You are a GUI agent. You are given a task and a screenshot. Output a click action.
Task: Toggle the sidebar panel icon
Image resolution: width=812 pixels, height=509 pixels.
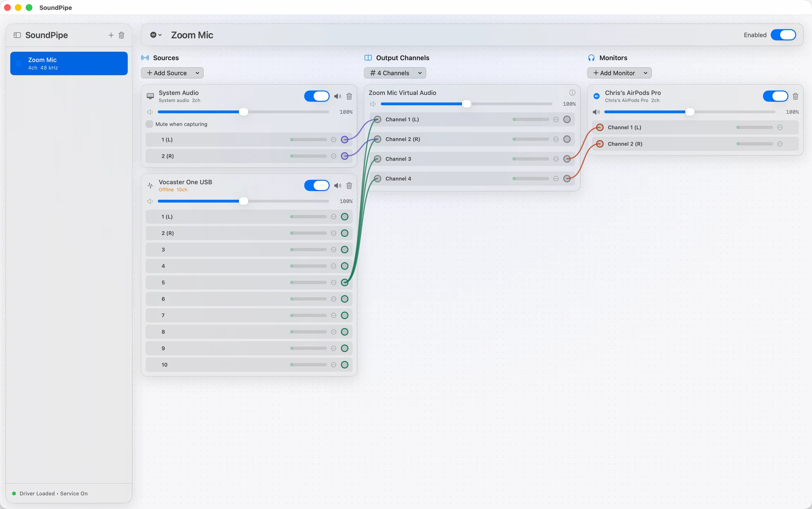[x=17, y=35]
